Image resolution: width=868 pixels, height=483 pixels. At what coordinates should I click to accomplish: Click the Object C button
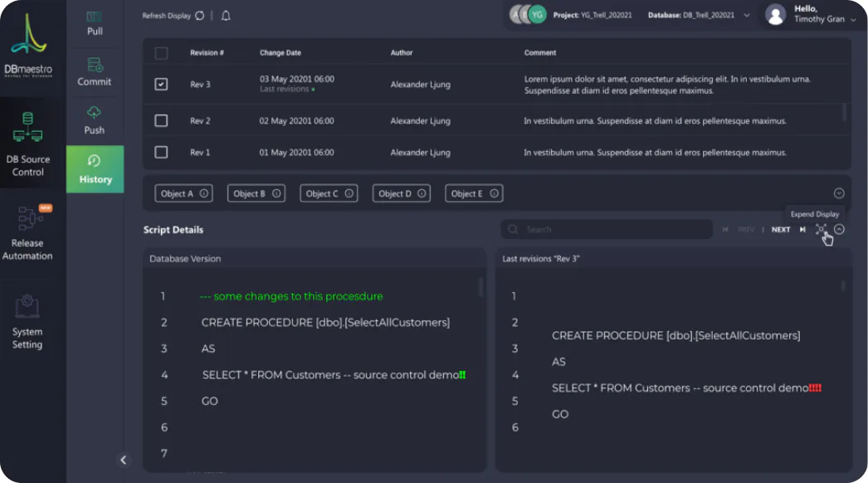tap(329, 193)
